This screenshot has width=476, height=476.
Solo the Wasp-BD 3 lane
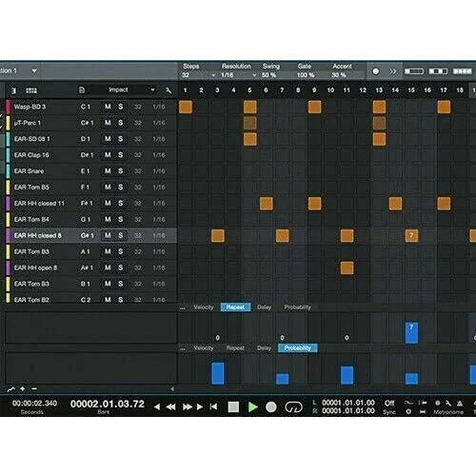121,107
